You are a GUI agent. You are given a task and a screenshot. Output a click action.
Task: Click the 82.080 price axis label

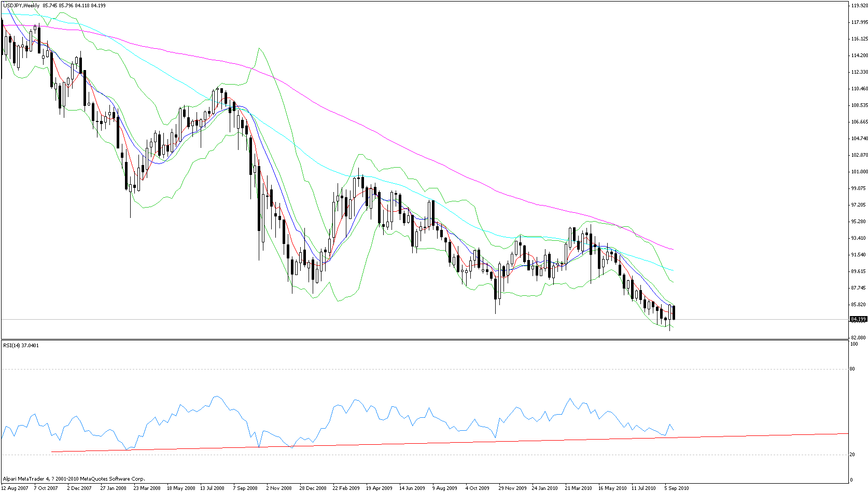pos(859,338)
